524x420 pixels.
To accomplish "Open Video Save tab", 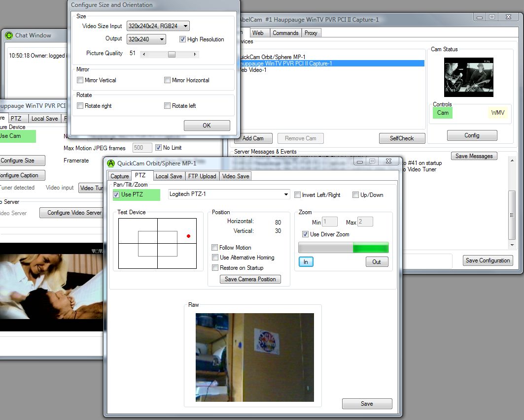I will (236, 176).
